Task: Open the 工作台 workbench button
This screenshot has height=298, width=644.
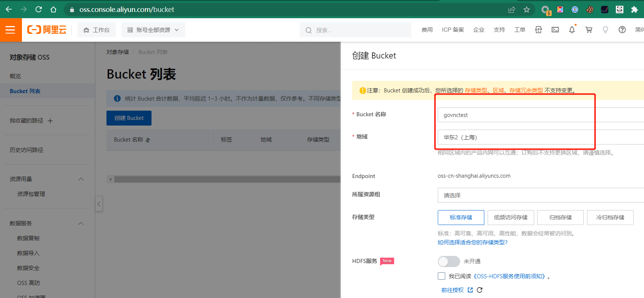Action: pos(96,30)
